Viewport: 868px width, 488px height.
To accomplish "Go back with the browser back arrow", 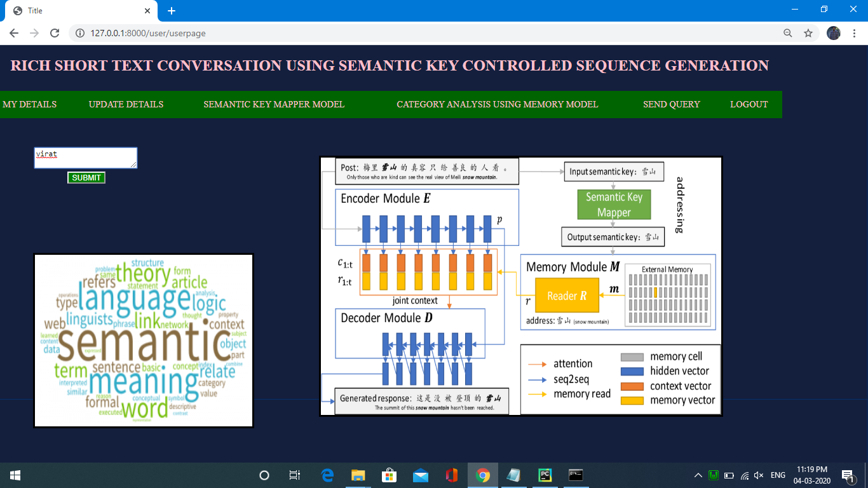I will [x=14, y=33].
